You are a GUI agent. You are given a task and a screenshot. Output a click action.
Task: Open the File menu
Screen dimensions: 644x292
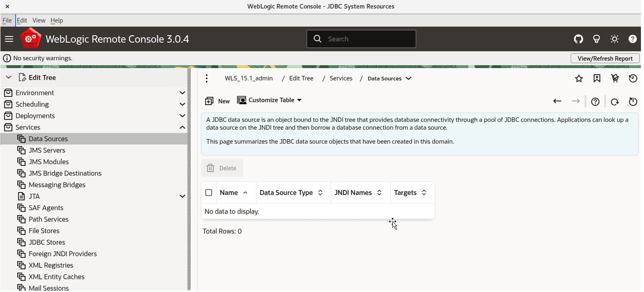click(x=7, y=20)
